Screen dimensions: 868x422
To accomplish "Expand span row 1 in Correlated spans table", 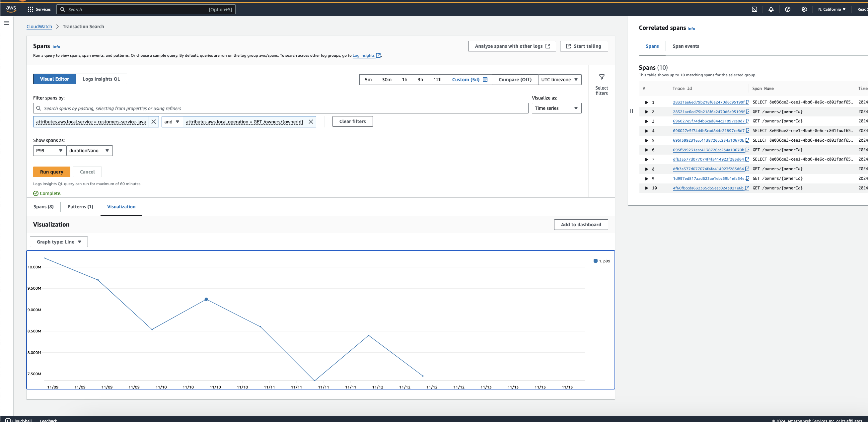I will [646, 102].
